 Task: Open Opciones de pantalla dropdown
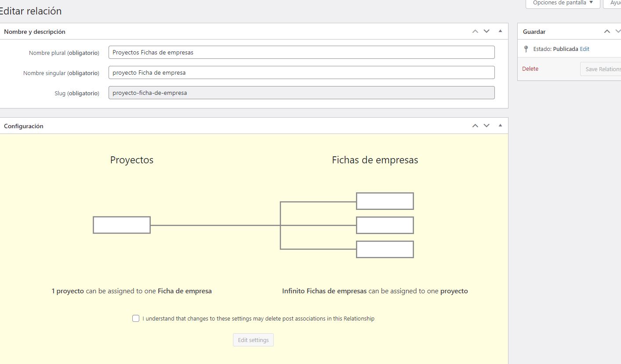coord(563,3)
